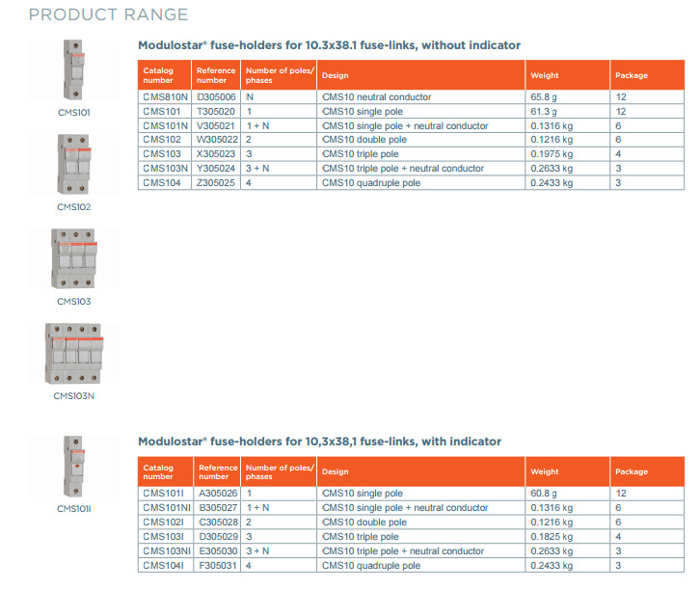Click catalog number CMS103NI cell
The height and width of the screenshot is (590, 700).
(x=166, y=550)
